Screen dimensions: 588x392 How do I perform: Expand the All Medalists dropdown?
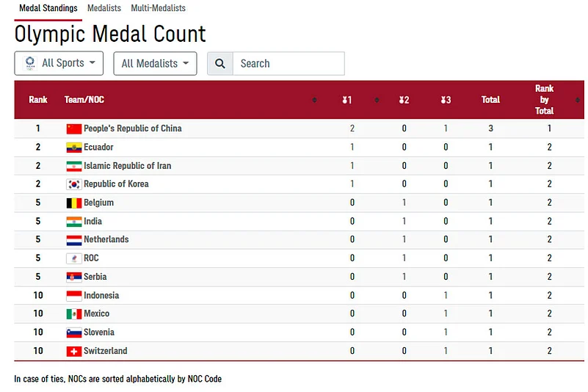155,64
